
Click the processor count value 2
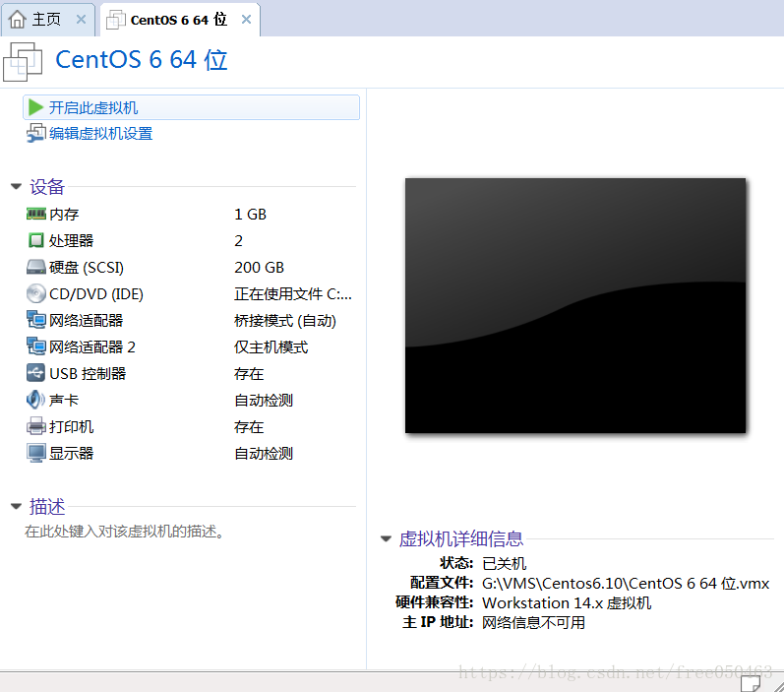tap(238, 240)
